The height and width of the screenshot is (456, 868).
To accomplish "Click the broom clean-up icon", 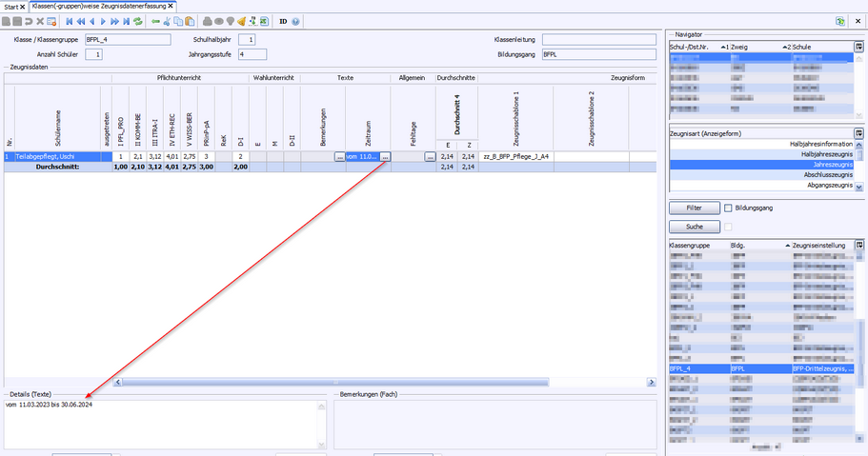I will [240, 20].
